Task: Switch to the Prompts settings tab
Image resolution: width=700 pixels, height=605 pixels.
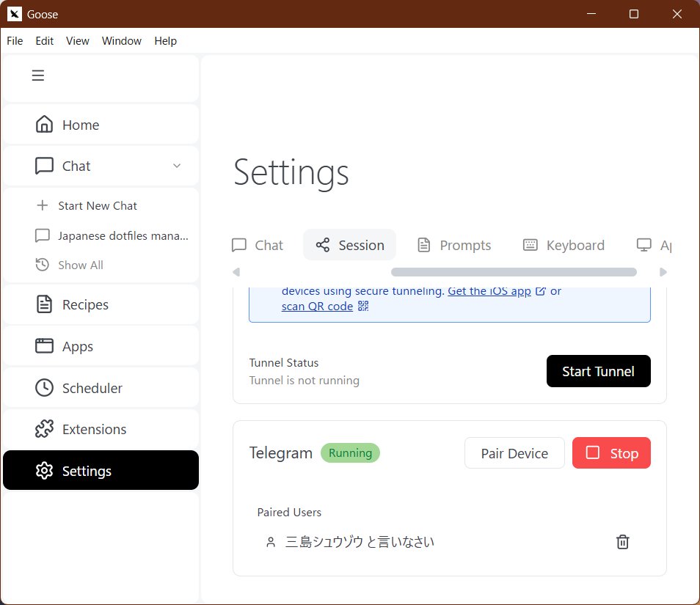Action: coord(454,245)
